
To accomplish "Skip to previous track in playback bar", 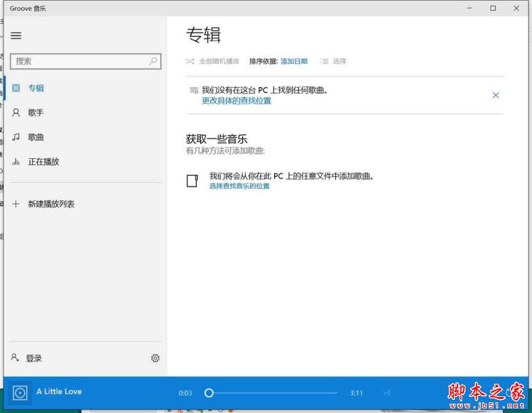I will click(x=387, y=392).
